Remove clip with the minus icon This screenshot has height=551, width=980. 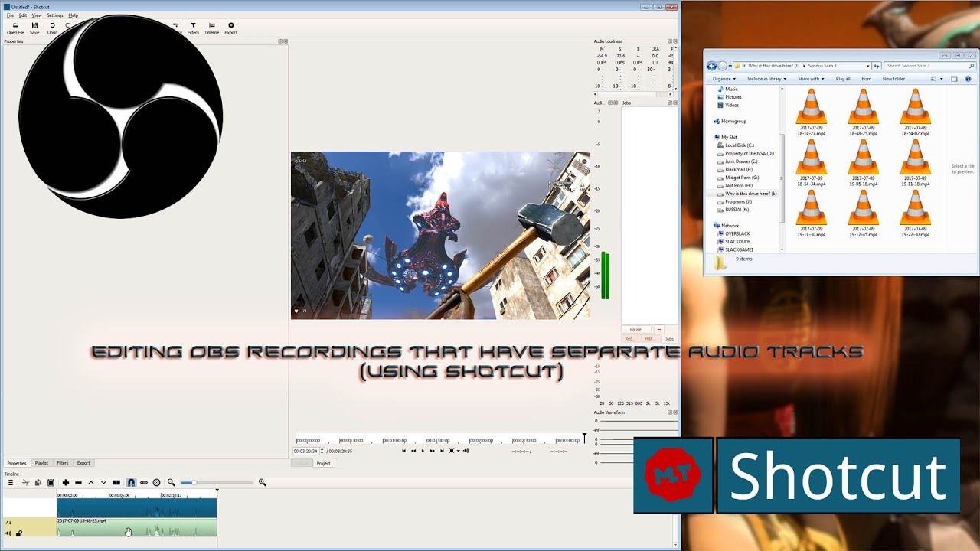[x=78, y=482]
